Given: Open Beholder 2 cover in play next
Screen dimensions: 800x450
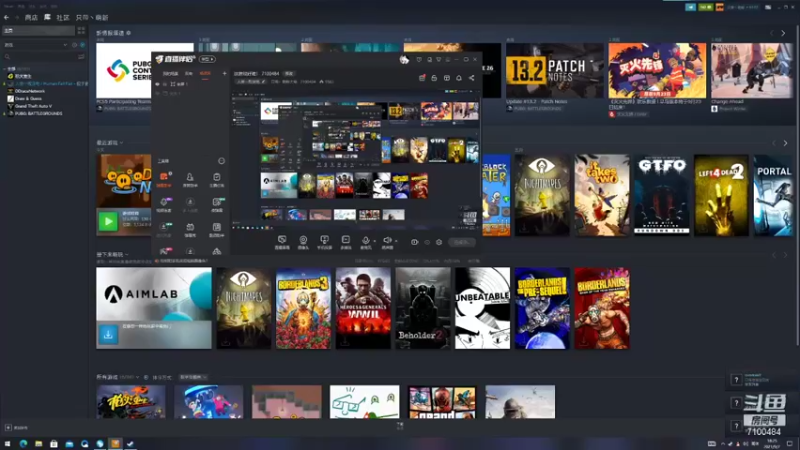Looking at the screenshot, I should [x=423, y=308].
